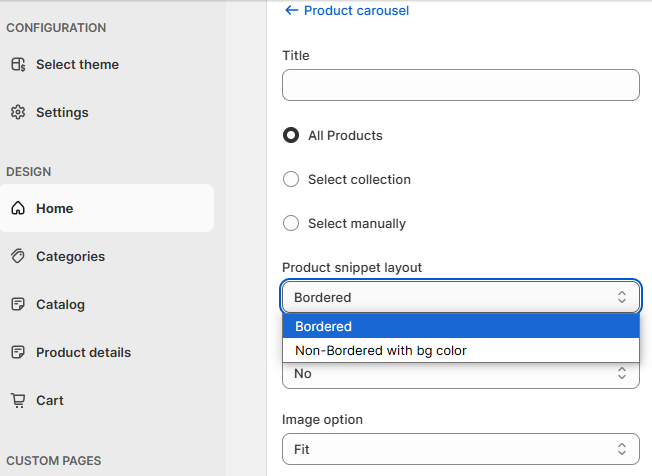This screenshot has height=476, width=652.
Task: Click the Product details page icon
Action: [18, 352]
